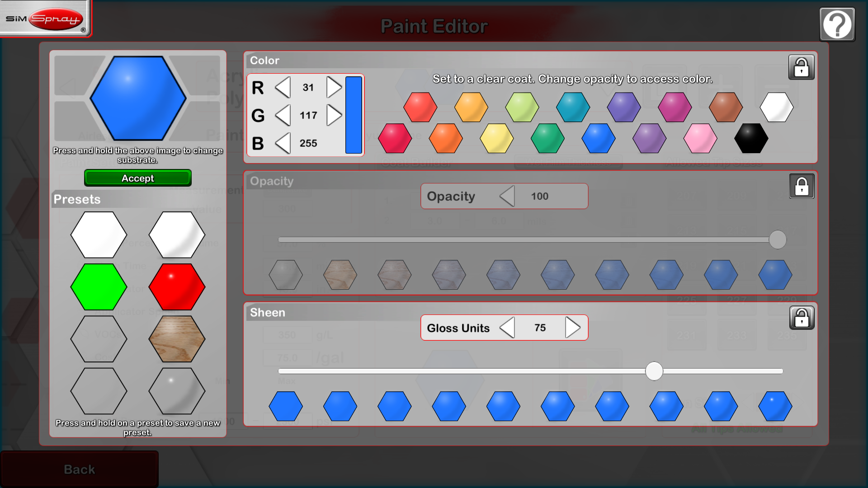The width and height of the screenshot is (868, 488).
Task: Select the green preset hexagon
Action: [99, 287]
